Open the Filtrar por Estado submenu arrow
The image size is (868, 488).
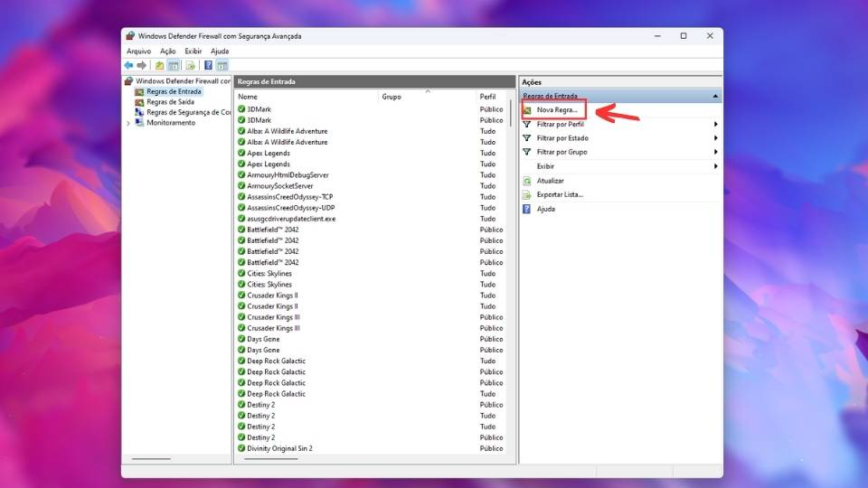(716, 138)
